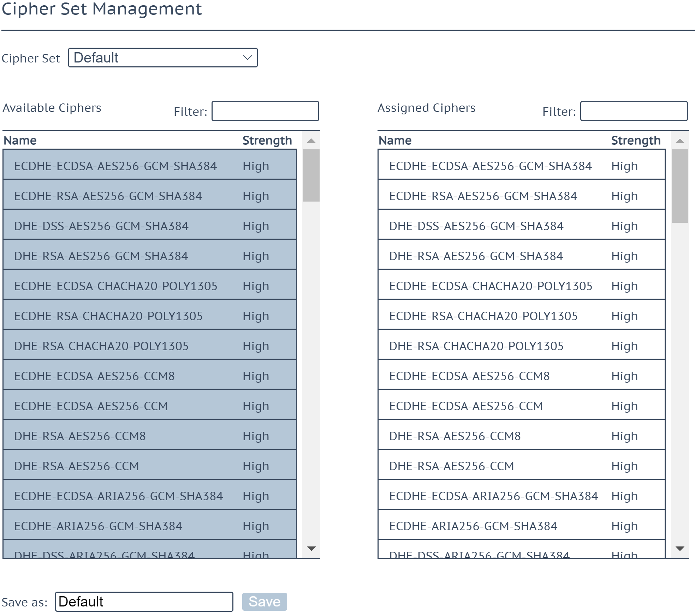This screenshot has width=695, height=616.
Task: Select DHE-RSA-AES256-CCM in Available Ciphers
Action: [150, 465]
